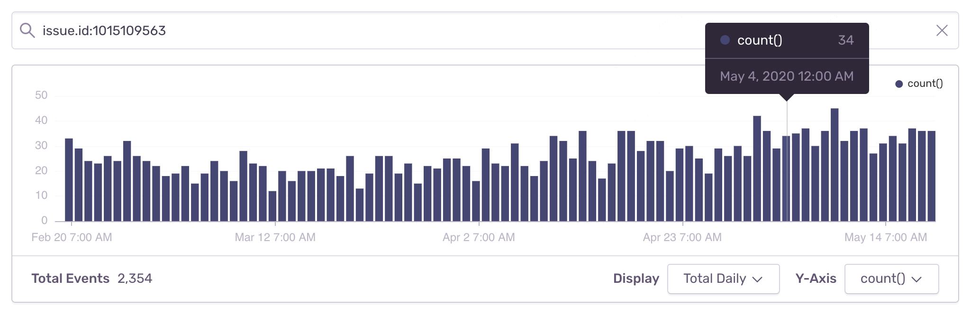
Task: Click the count() value 34 in the tooltip
Action: coord(846,40)
